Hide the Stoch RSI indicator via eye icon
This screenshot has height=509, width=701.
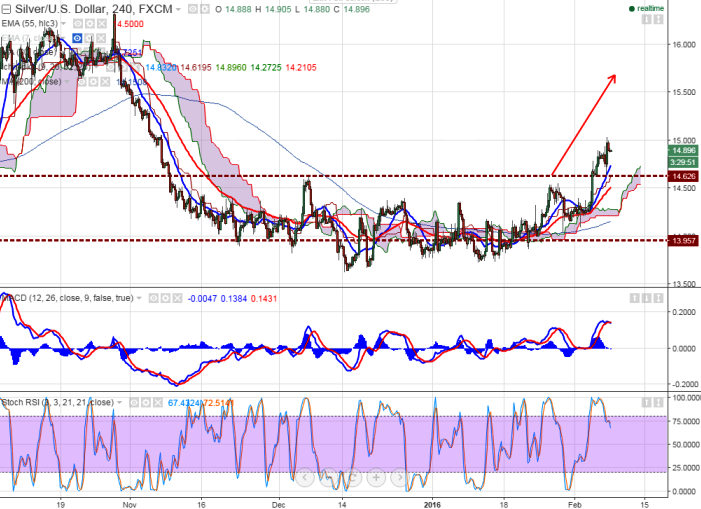click(134, 403)
